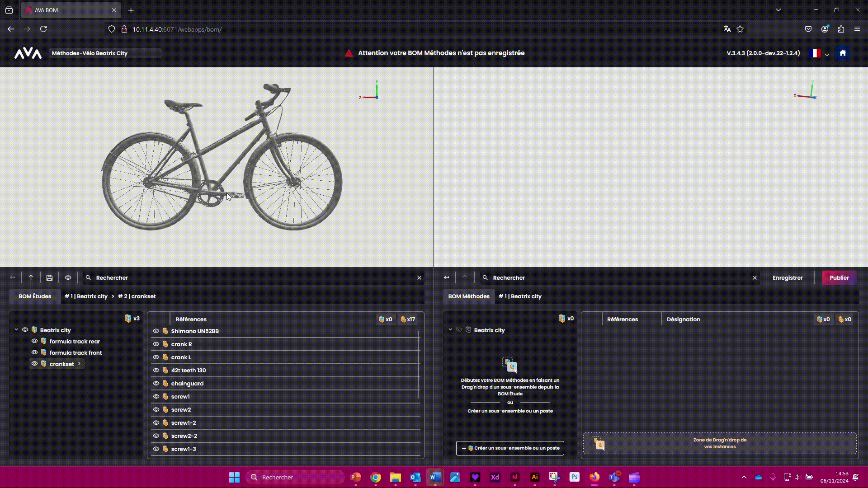Toggle visibility of chainguard reference
Viewport: 868px width, 488px height.
pos(156,384)
